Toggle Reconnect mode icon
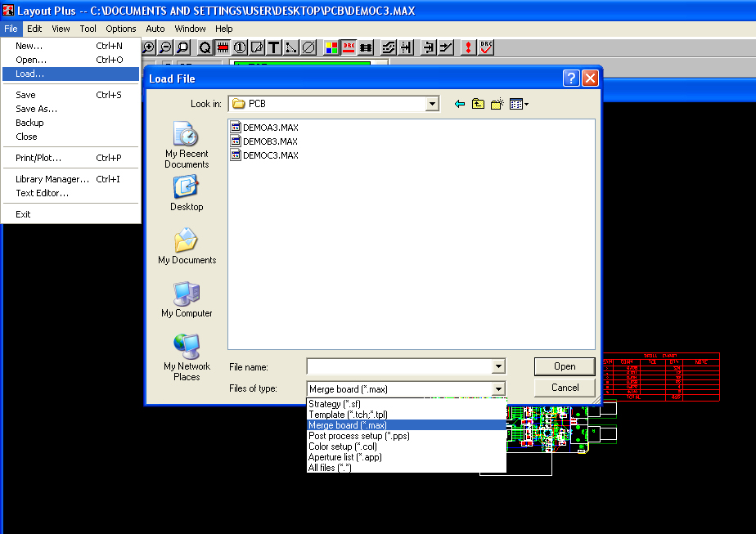 (366, 47)
